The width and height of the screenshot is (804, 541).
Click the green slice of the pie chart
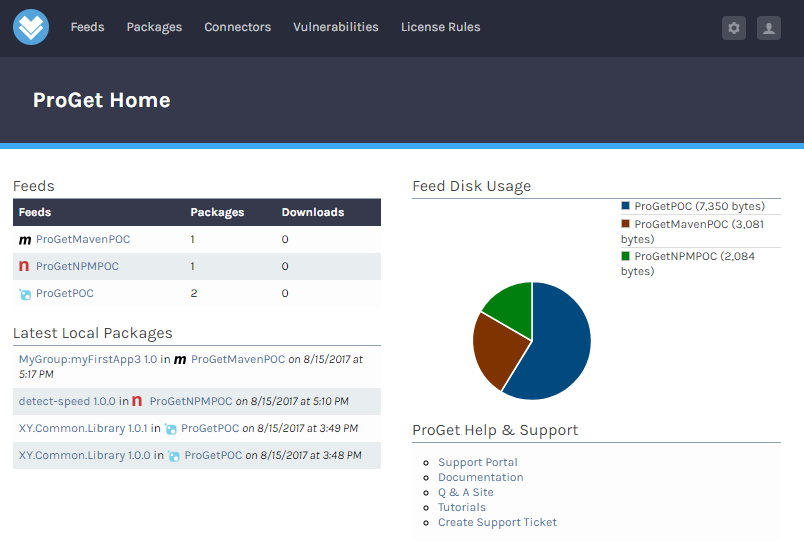click(x=510, y=304)
